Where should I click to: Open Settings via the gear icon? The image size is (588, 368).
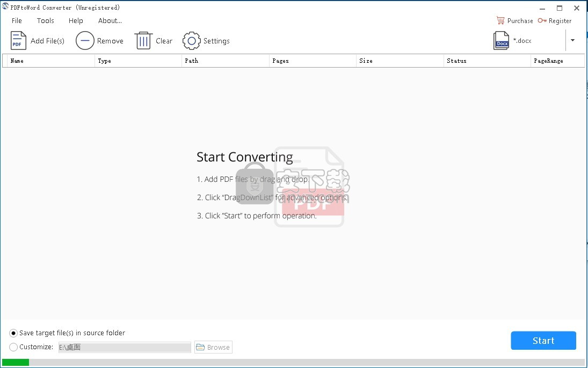(191, 40)
